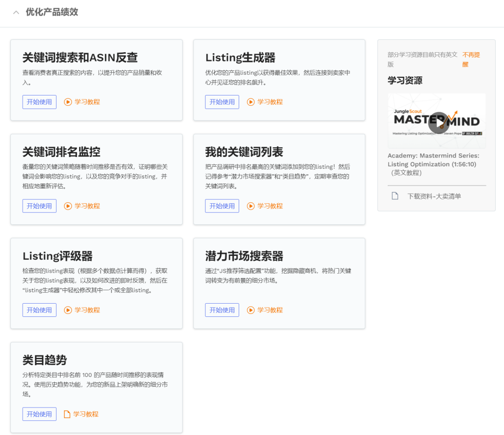504x435 pixels.
Task: Start using Listing生成器
Action: pyautogui.click(x=222, y=102)
